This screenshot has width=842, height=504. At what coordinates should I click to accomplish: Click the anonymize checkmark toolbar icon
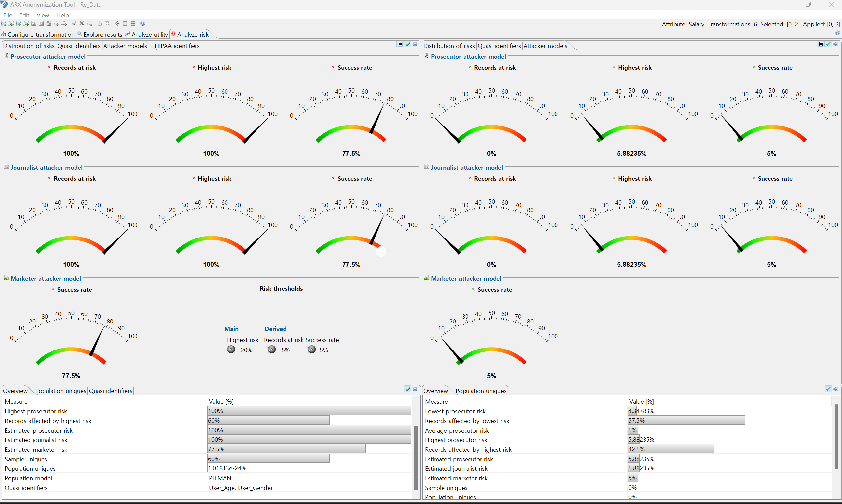(x=74, y=24)
